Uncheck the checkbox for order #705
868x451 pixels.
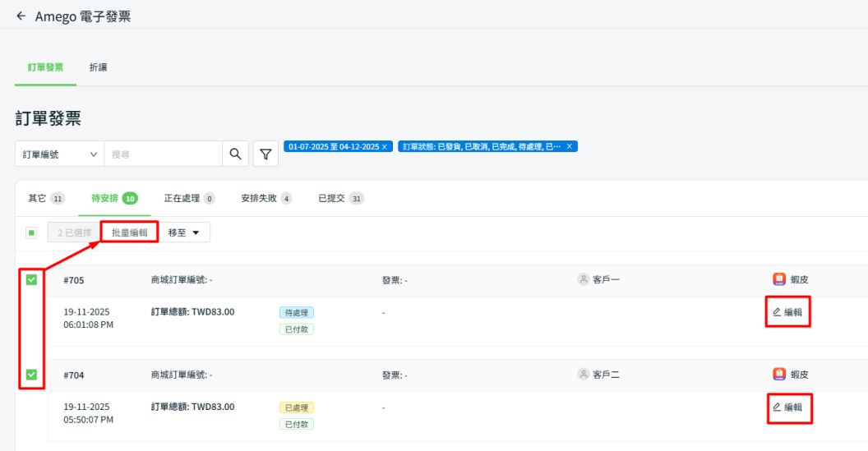31,280
